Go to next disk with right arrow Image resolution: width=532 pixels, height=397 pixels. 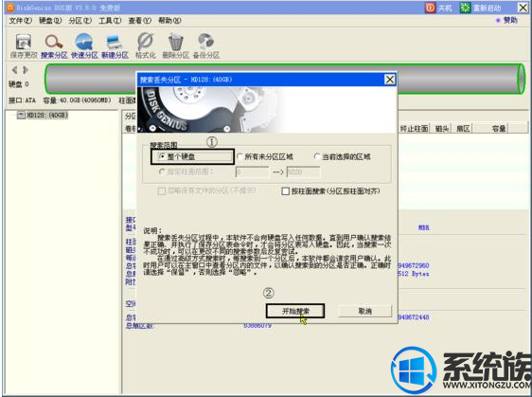[x=26, y=70]
